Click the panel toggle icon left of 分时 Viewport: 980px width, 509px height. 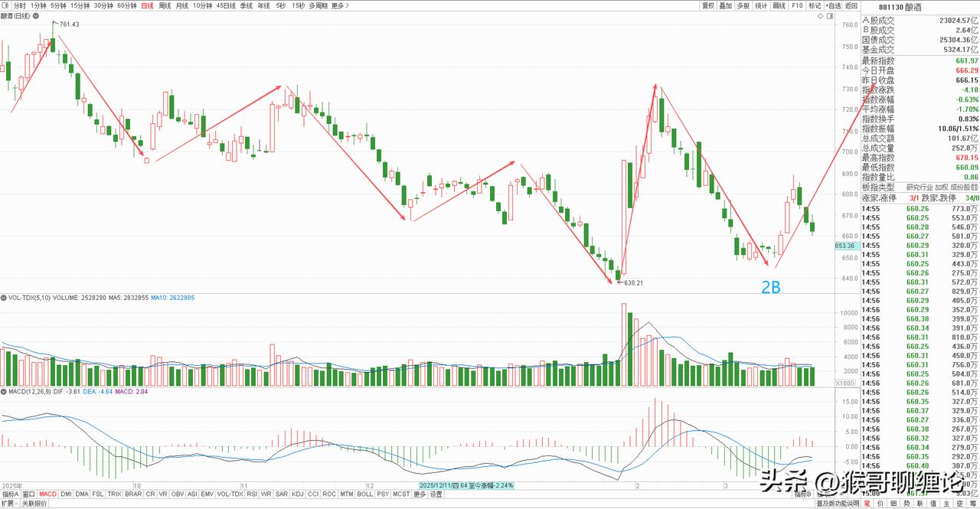click(5, 5)
